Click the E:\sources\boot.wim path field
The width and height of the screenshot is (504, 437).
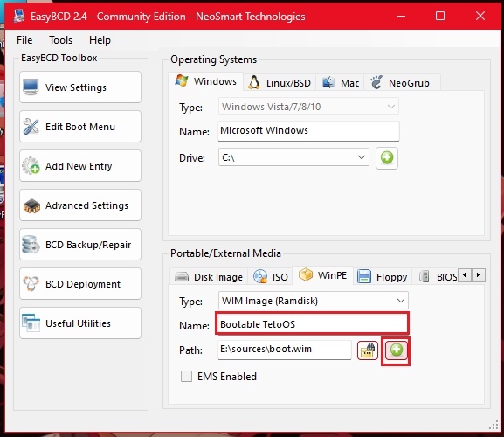point(285,350)
